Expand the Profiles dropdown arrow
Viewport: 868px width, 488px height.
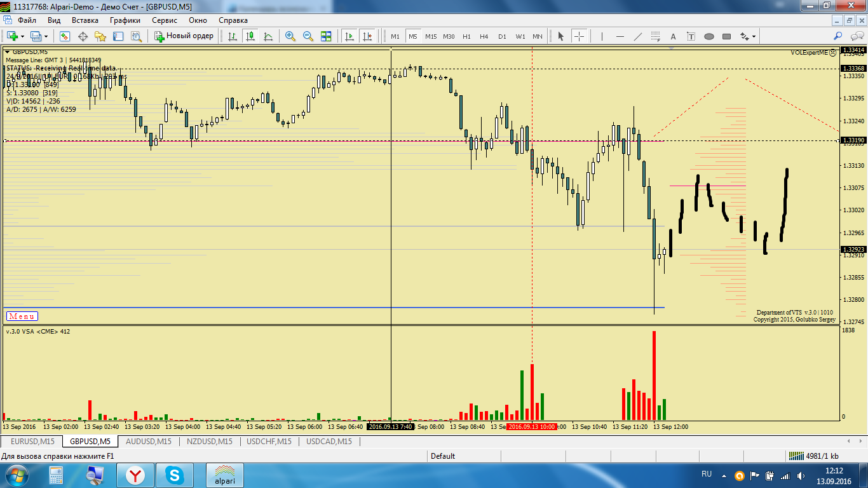pyautogui.click(x=46, y=36)
